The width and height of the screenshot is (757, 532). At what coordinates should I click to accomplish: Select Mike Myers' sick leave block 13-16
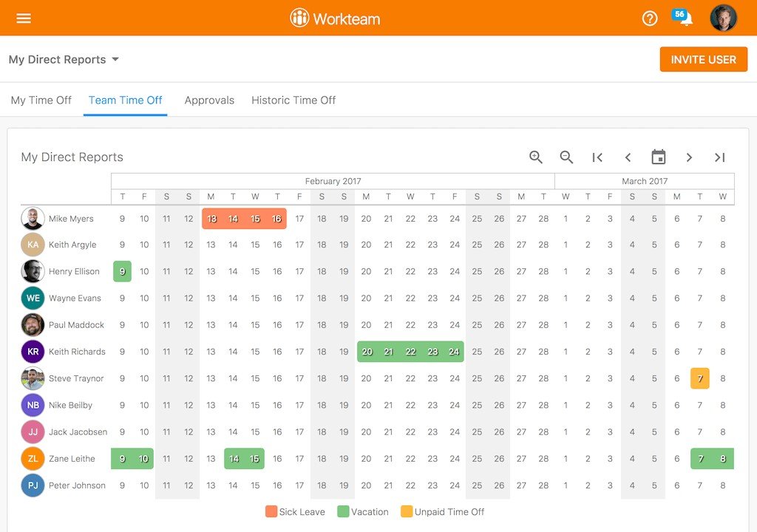(x=244, y=219)
